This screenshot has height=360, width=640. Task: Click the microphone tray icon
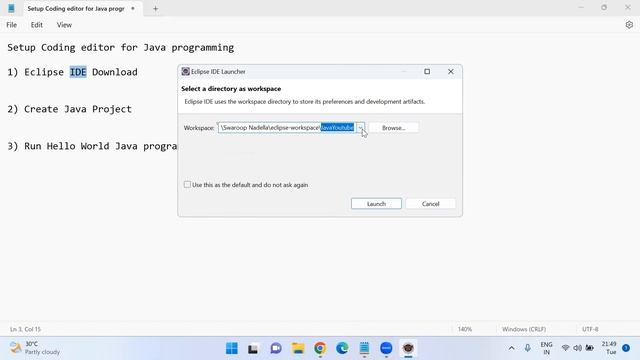click(x=527, y=348)
